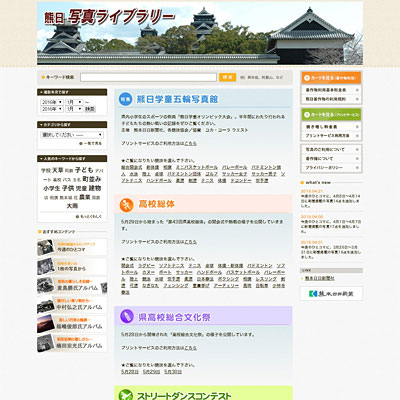Screen dimensions: 400x400
Task: Click the 熊日 写真ライブラリー header logo
Action: [x=110, y=17]
